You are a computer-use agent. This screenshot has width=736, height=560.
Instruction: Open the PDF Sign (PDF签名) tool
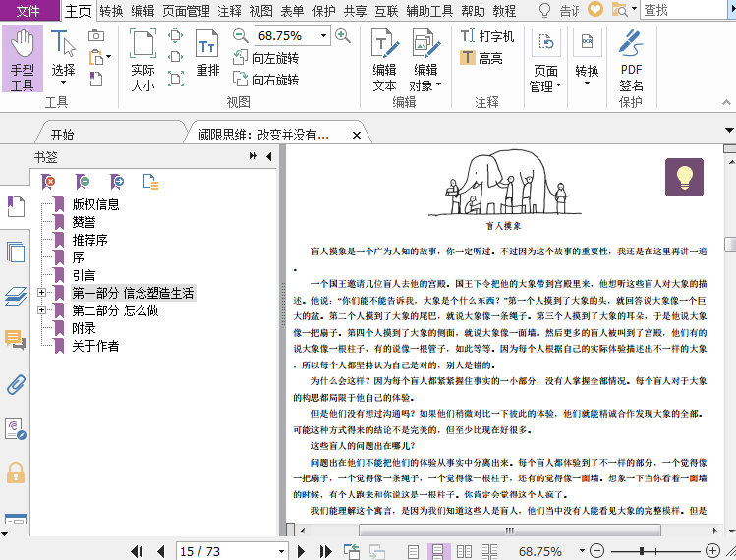point(631,59)
